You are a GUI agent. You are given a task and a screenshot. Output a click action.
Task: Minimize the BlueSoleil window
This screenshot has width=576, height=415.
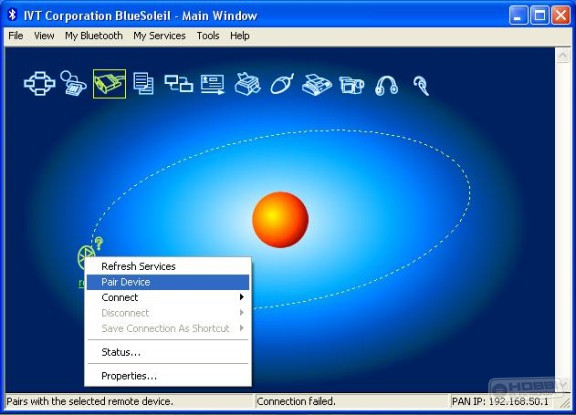pyautogui.click(x=518, y=16)
